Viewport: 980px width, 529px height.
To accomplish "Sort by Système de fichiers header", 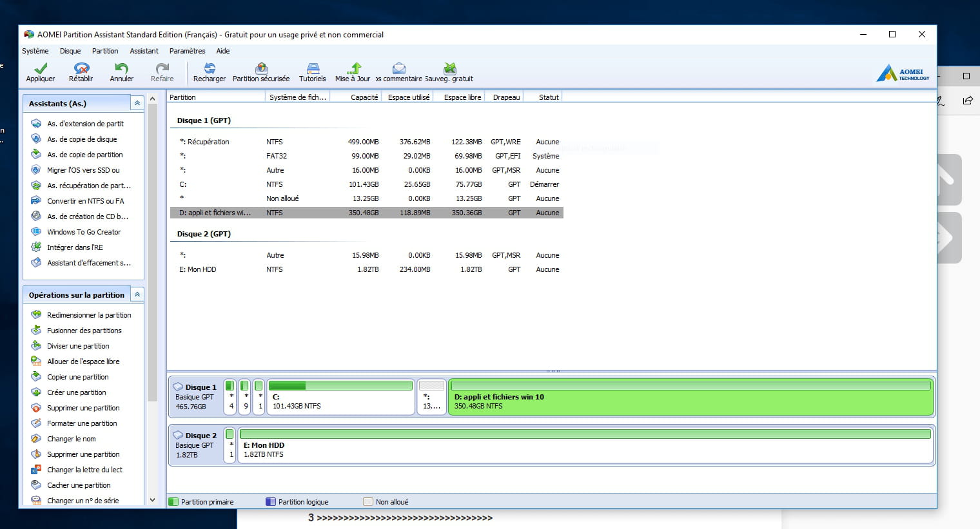I will tap(298, 97).
